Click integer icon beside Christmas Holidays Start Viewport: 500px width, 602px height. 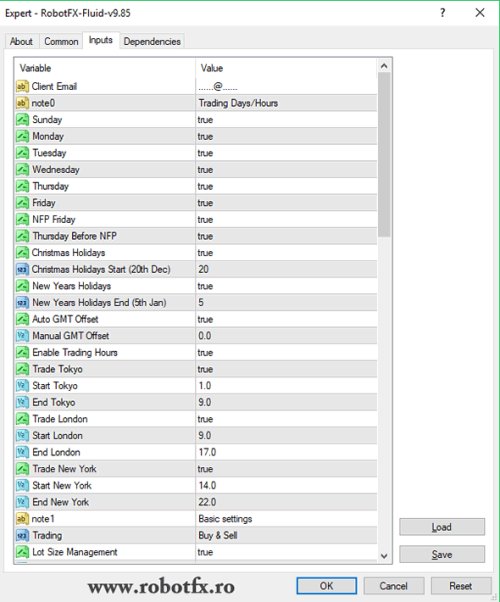22,270
